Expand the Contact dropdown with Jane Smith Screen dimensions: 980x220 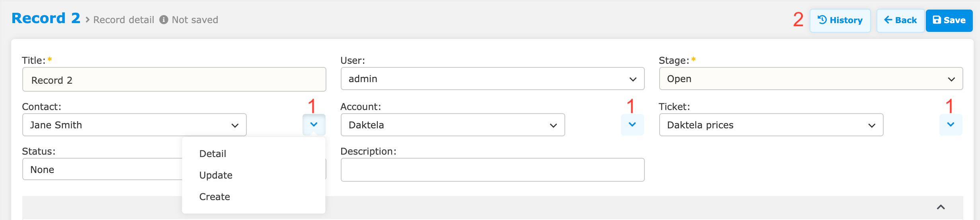134,125
